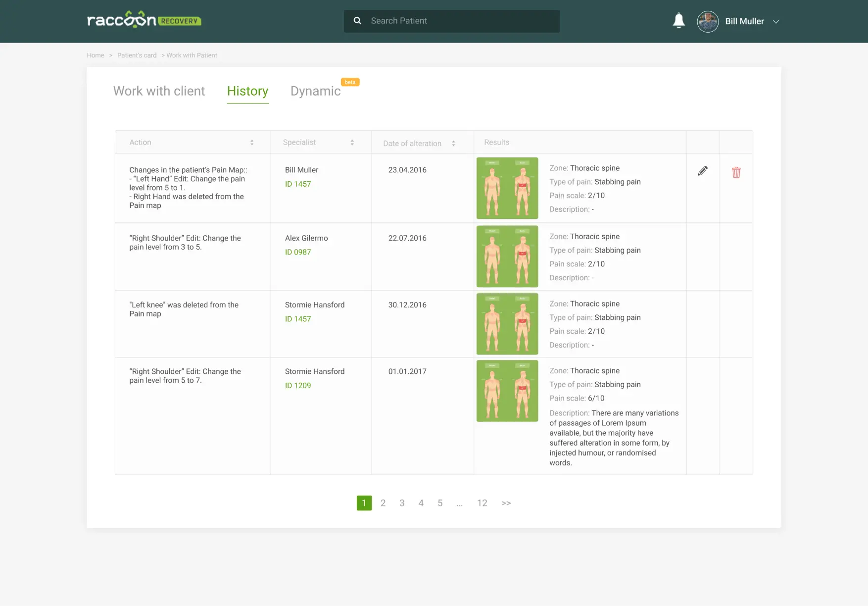
Task: Open the Home breadcrumb link
Action: pos(96,55)
